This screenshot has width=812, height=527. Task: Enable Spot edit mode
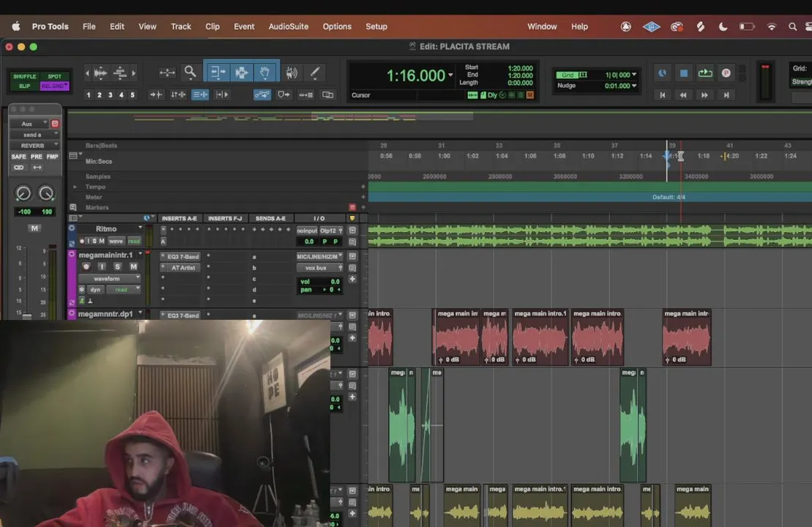click(54, 76)
